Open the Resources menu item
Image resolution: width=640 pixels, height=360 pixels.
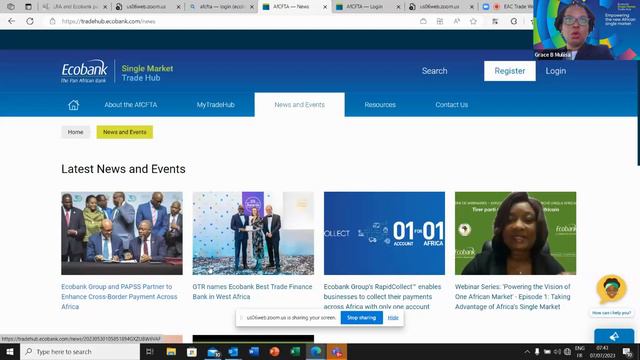click(x=380, y=105)
